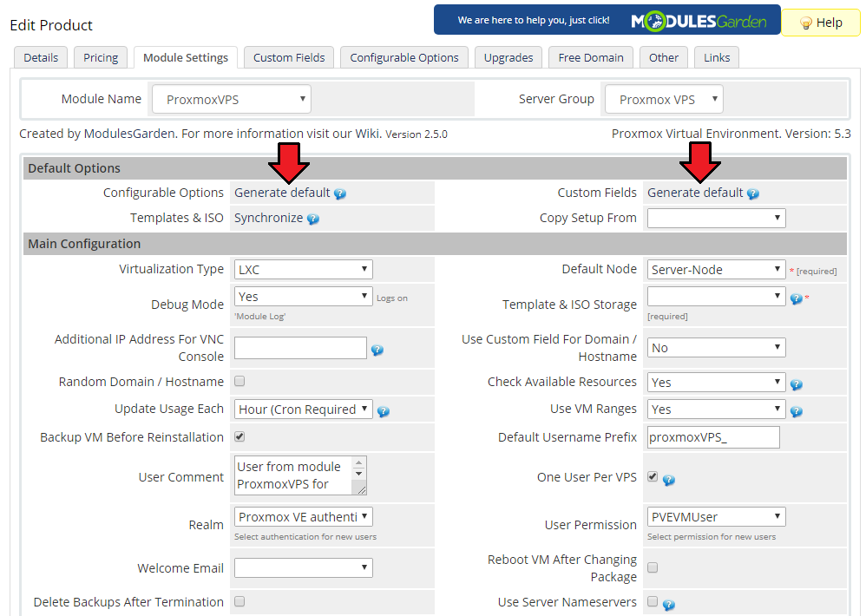Image resolution: width=866 pixels, height=616 pixels.
Task: Open Virtualization Type dropdown
Action: [x=303, y=269]
